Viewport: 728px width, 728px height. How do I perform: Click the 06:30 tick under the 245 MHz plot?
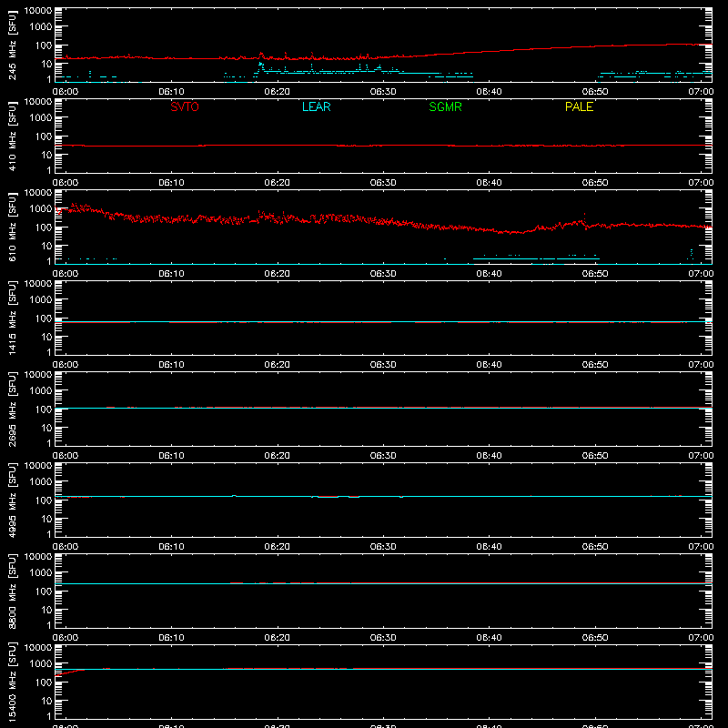point(383,92)
